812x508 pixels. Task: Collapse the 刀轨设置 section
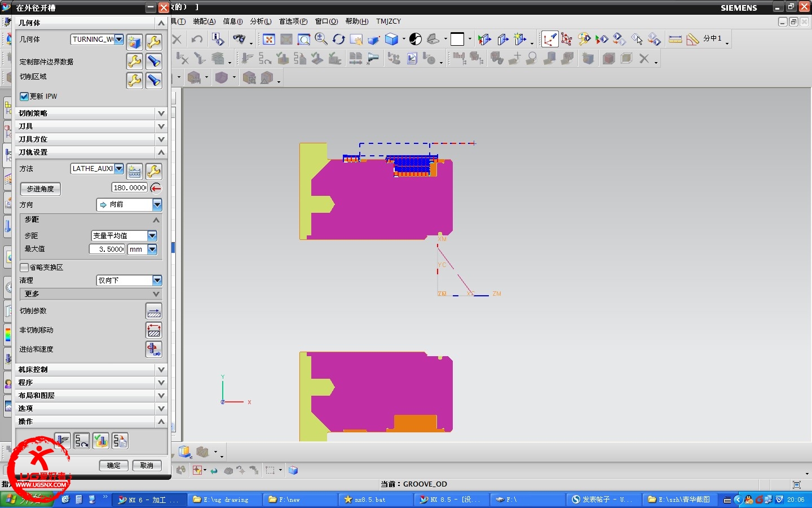pyautogui.click(x=91, y=152)
